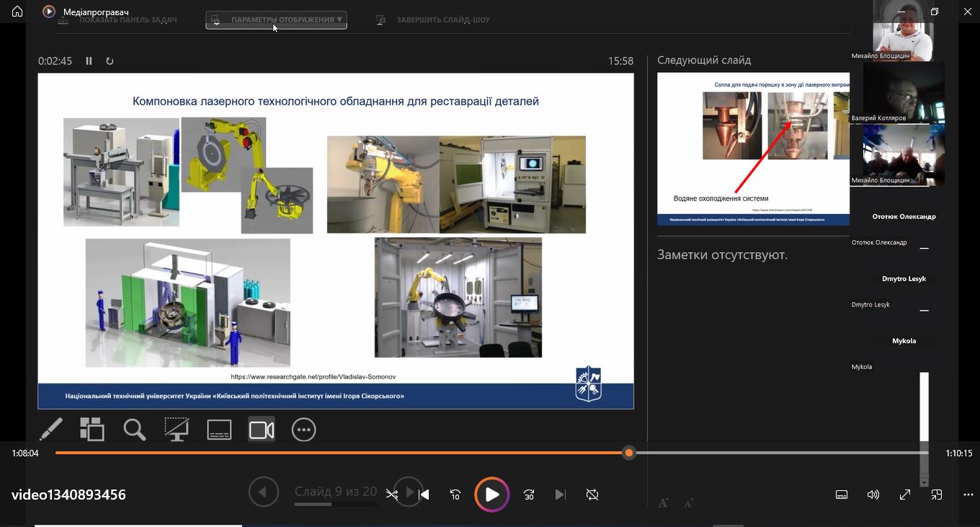The width and height of the screenshot is (980, 527).
Task: Click the KPI university logo on the slide
Action: tap(588, 384)
